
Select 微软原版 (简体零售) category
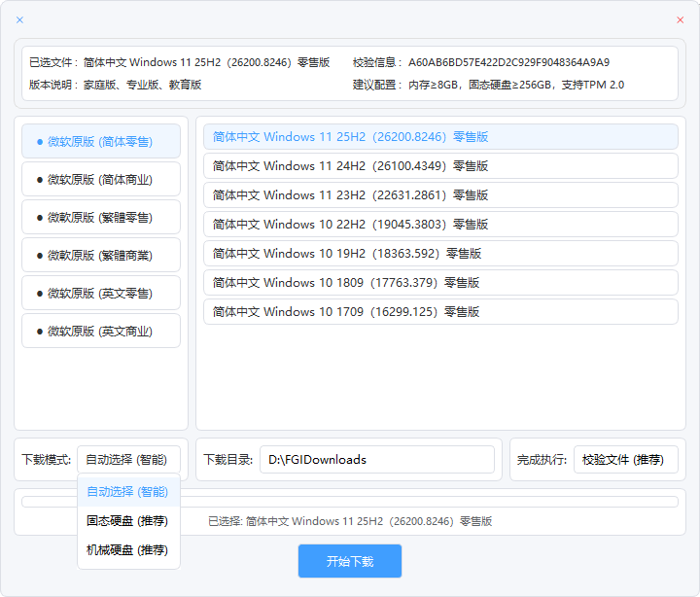(x=101, y=142)
